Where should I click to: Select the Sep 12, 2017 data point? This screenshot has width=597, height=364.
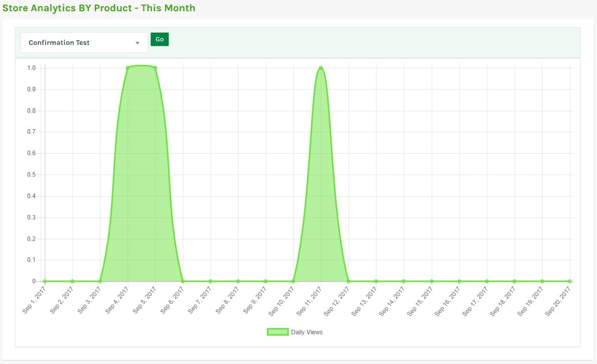(349, 281)
